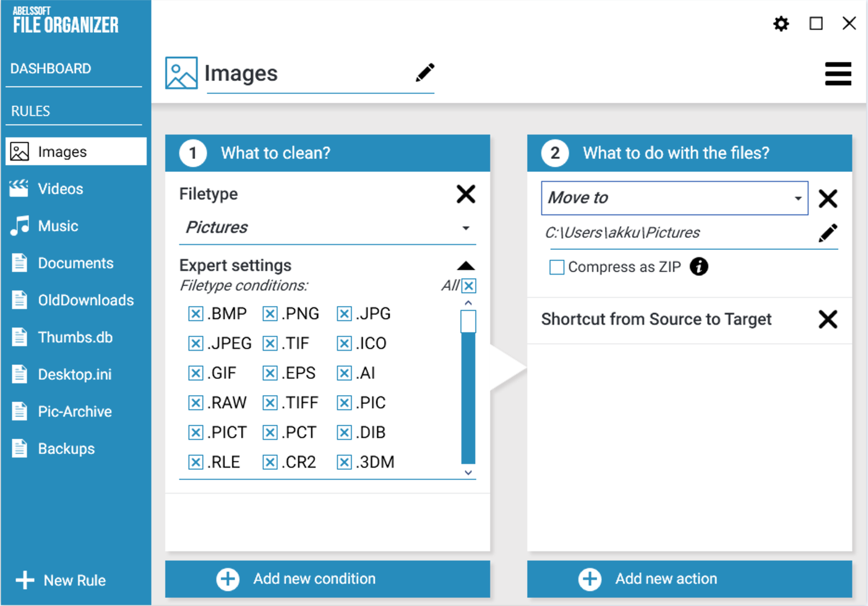Go to the Dashboard

coord(50,68)
